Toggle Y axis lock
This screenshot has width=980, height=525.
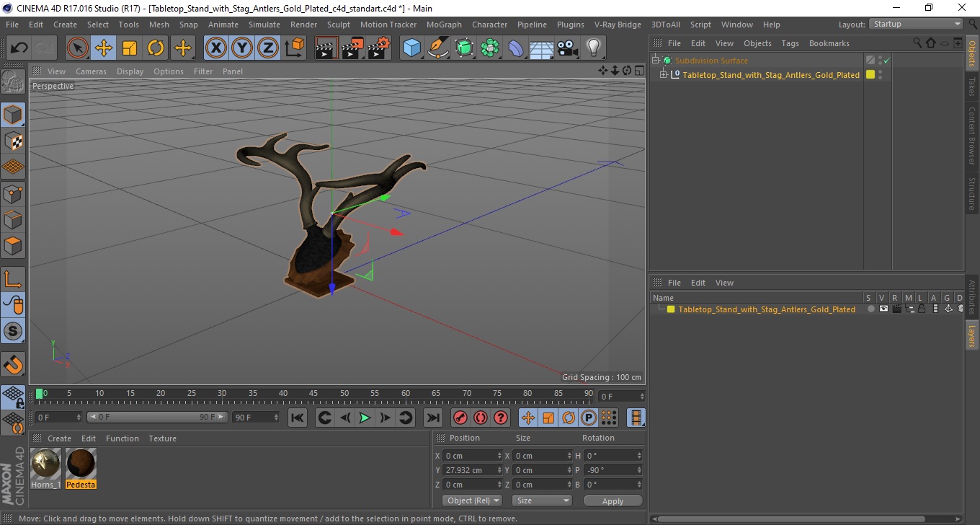(242, 48)
